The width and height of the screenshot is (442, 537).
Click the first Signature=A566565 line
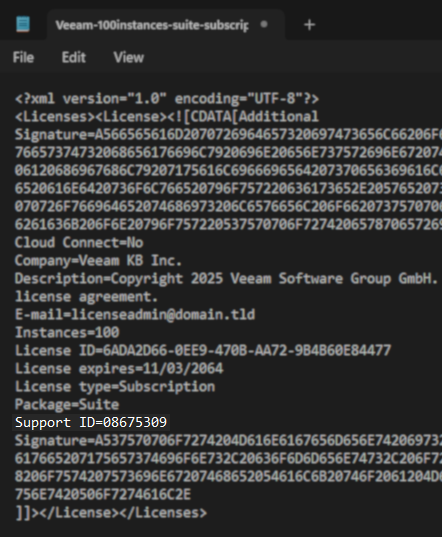(228, 135)
